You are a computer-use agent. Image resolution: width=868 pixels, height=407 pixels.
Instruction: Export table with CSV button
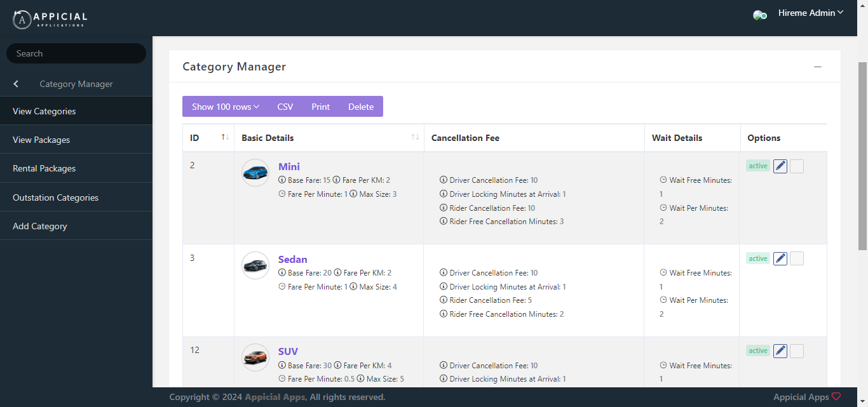coord(285,107)
